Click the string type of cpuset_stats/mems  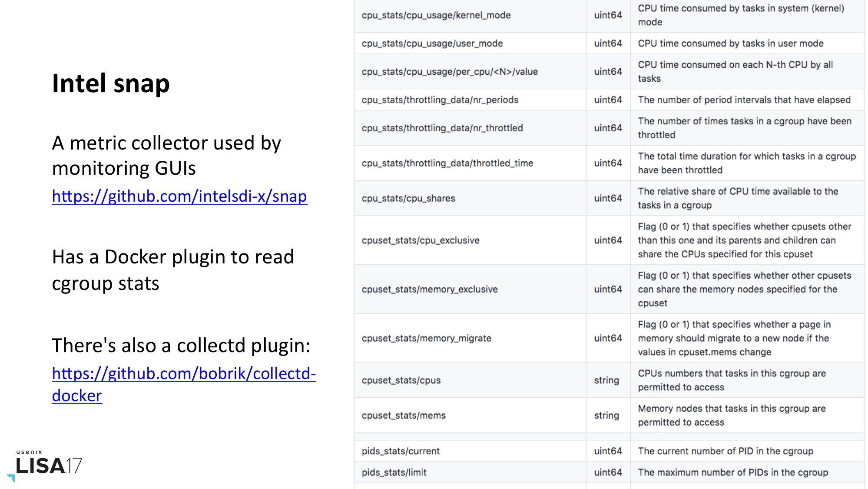606,416
